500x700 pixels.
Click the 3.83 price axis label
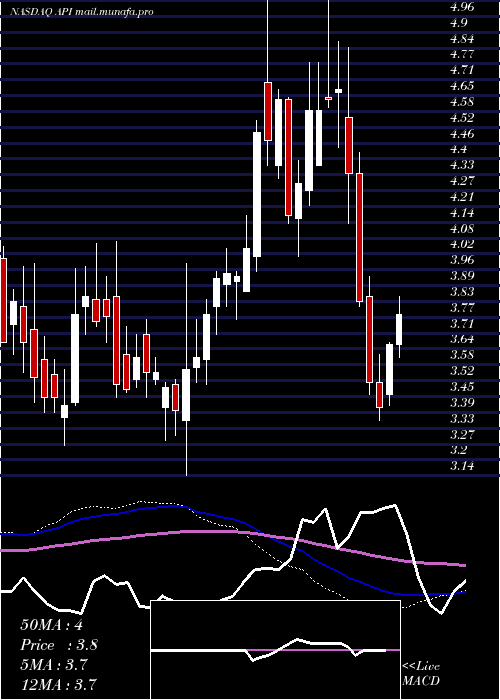pos(463,292)
